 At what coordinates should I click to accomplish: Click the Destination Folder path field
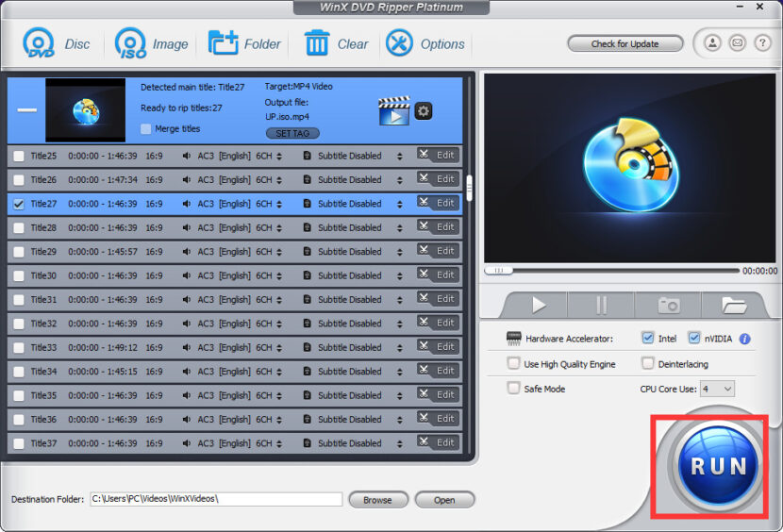tap(215, 499)
